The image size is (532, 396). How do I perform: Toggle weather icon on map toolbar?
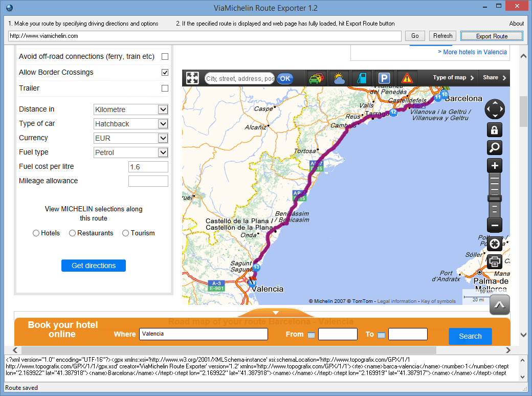(339, 78)
